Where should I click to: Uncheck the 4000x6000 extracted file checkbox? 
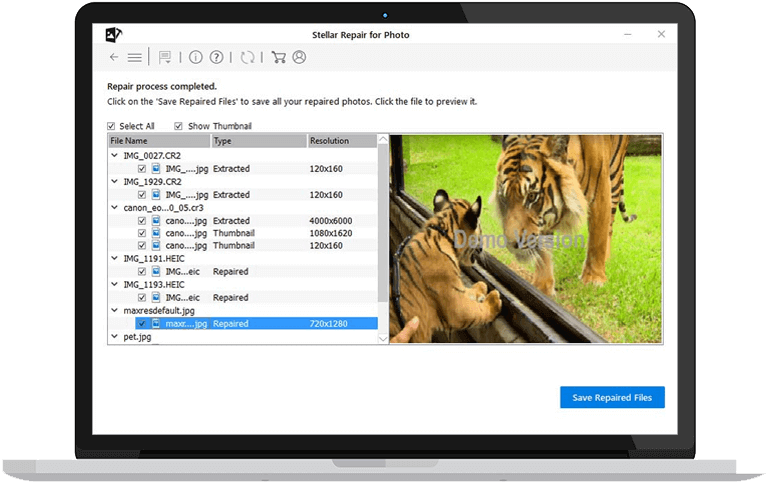[142, 220]
